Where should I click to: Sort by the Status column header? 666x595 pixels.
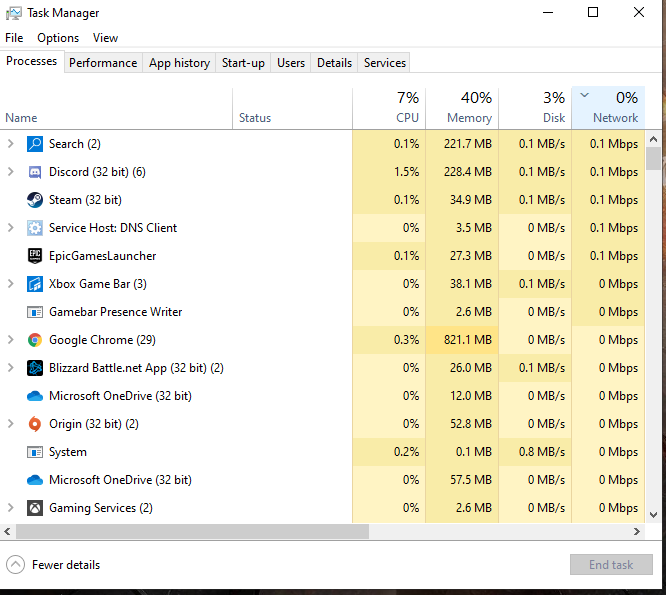pos(293,108)
